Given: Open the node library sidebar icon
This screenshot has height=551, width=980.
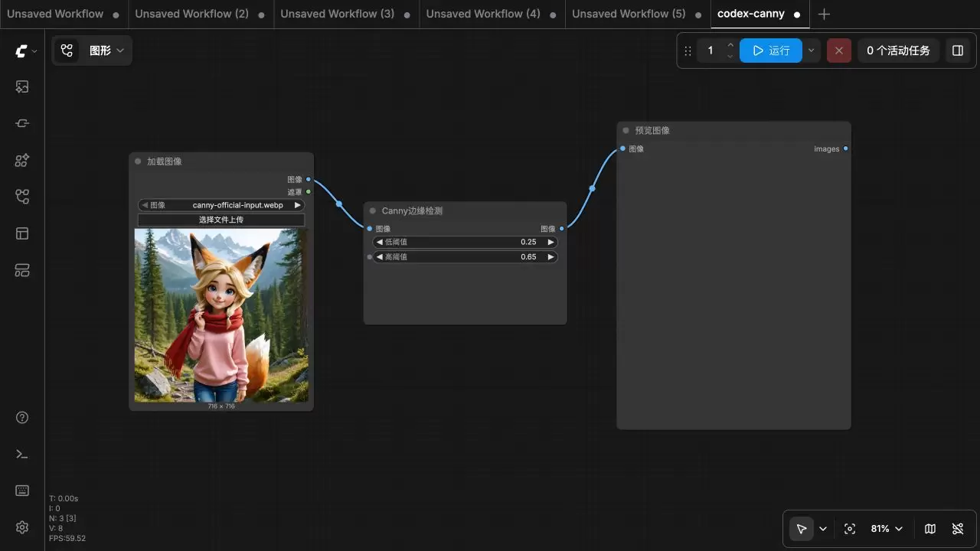Looking at the screenshot, I should pyautogui.click(x=22, y=160).
